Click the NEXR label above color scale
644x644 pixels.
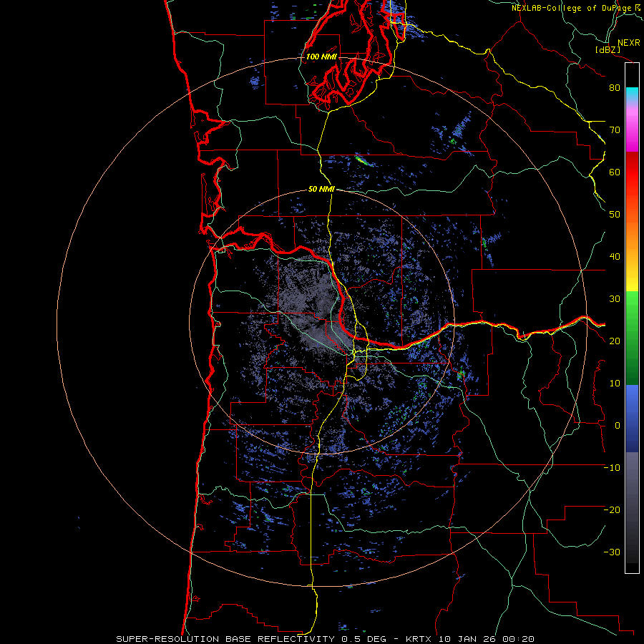(628, 43)
